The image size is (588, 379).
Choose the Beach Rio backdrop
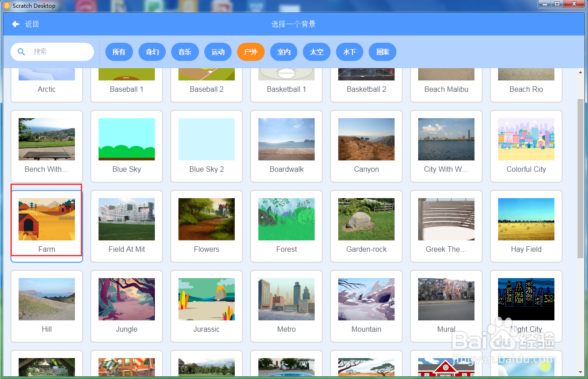click(x=526, y=85)
